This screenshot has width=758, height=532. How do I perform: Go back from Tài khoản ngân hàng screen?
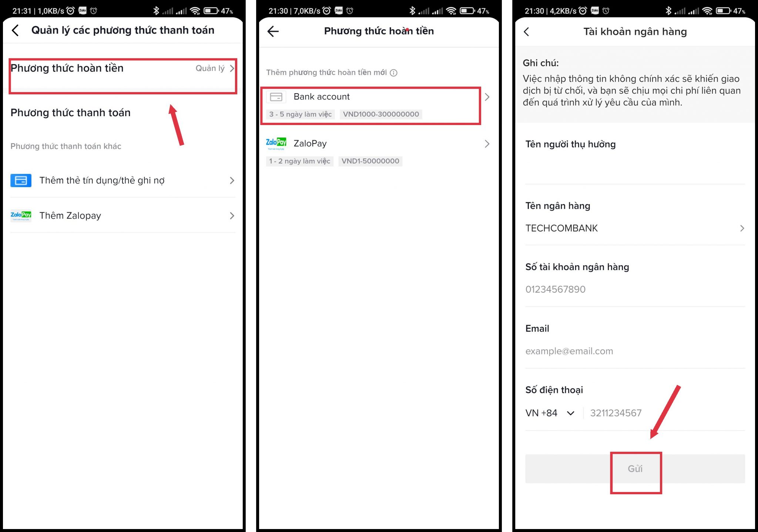(526, 32)
